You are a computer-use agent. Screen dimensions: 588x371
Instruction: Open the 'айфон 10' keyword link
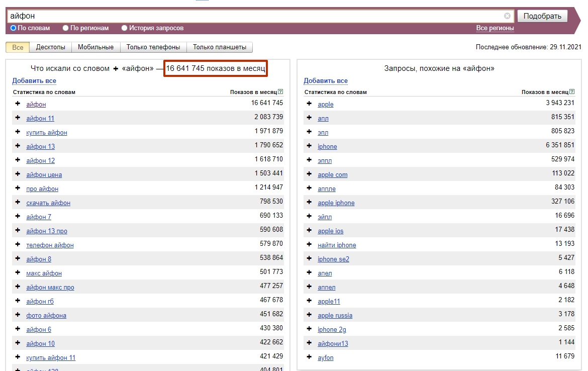pos(41,344)
